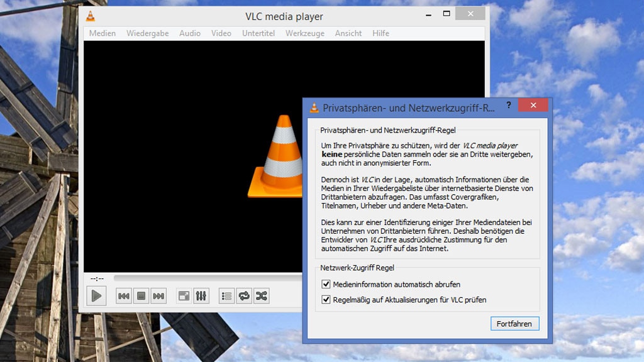Start playback with the Play button
Screen dimensions: 644x362
[96, 295]
